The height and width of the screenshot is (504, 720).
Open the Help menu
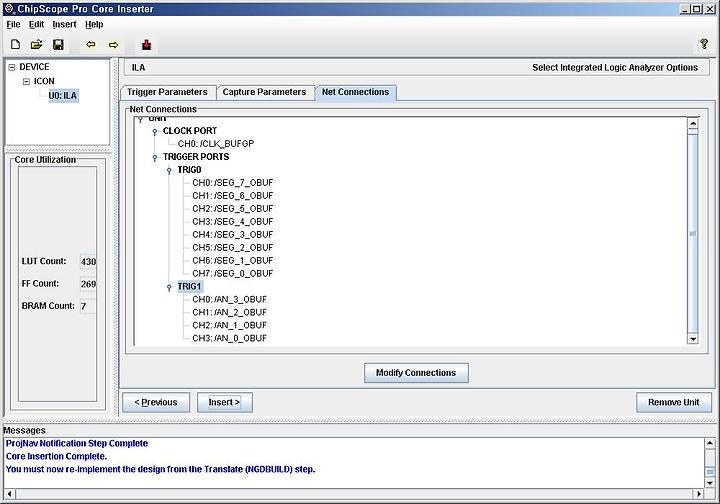tap(94, 24)
